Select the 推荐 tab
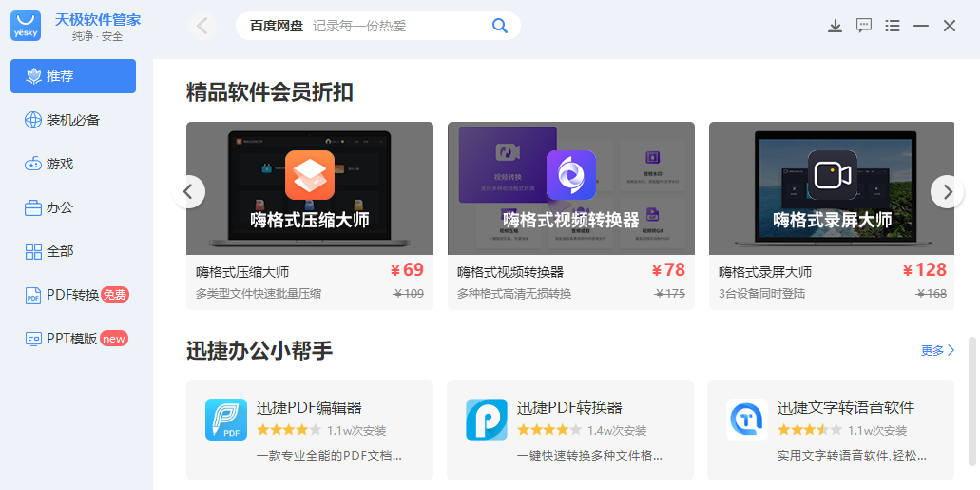 pos(73,76)
